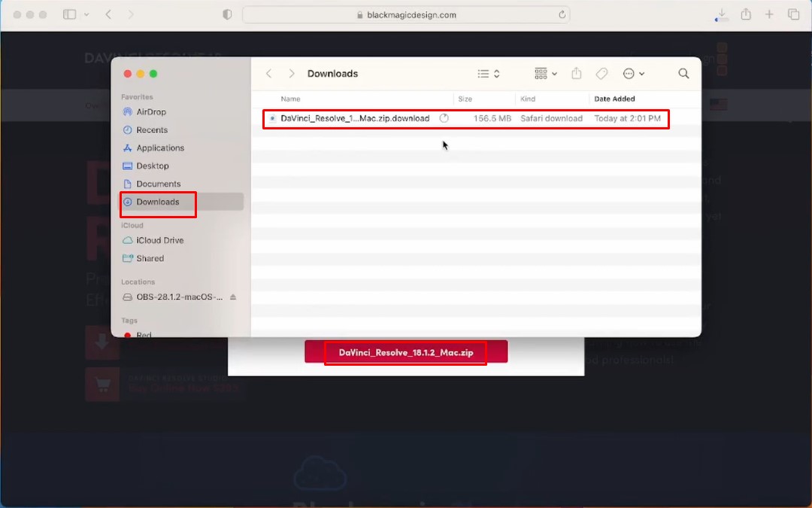Toggle the list view sorting control
The height and width of the screenshot is (508, 812).
(486, 73)
